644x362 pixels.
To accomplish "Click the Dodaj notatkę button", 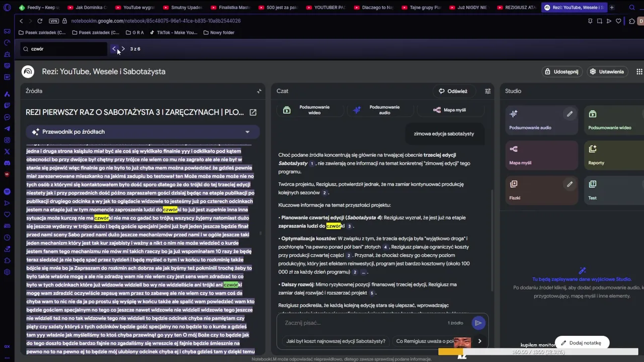I will click(582, 343).
